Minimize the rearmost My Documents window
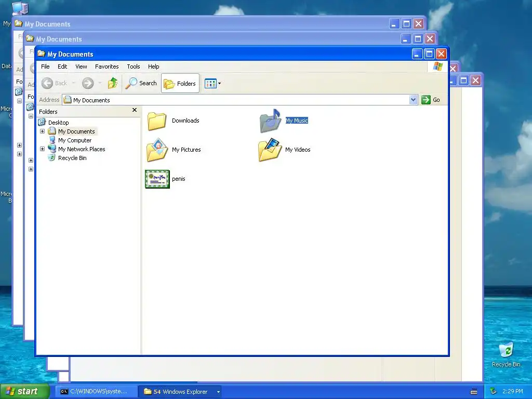532x399 pixels. (x=394, y=24)
